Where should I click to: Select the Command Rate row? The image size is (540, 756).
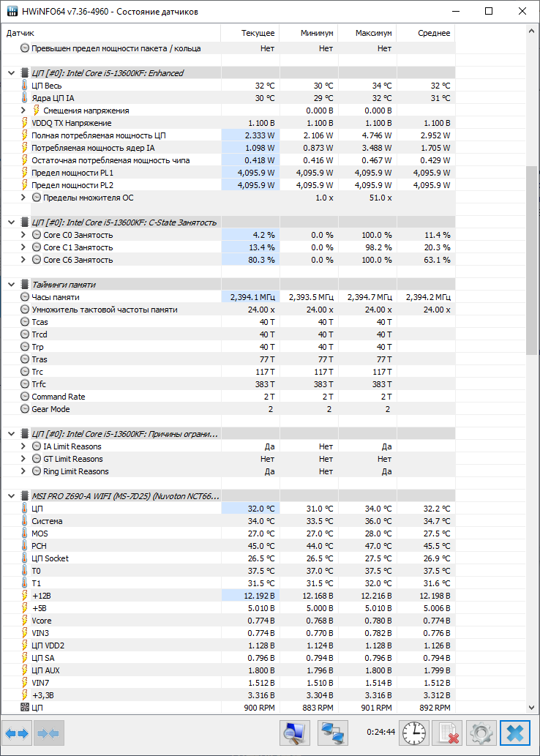pos(228,397)
